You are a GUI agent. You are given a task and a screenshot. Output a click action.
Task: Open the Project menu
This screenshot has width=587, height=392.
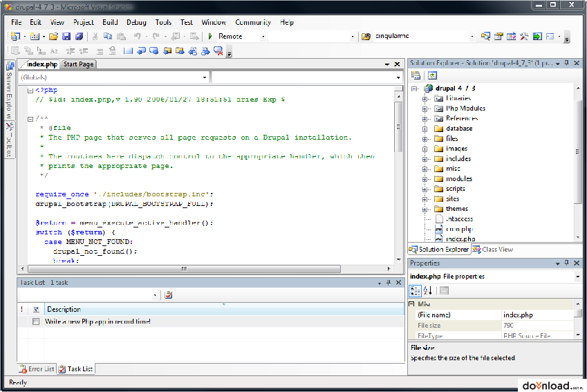(84, 22)
